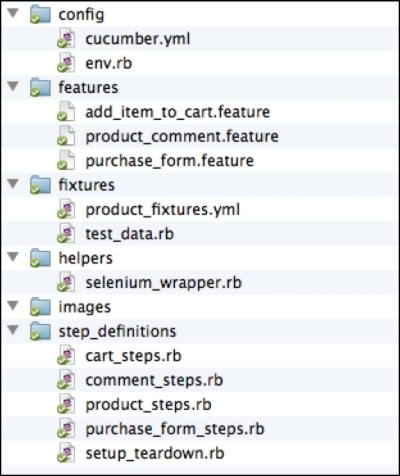Viewport: 400px width, 476px height.
Task: Click the cucumber.yml file icon
Action: (x=66, y=38)
